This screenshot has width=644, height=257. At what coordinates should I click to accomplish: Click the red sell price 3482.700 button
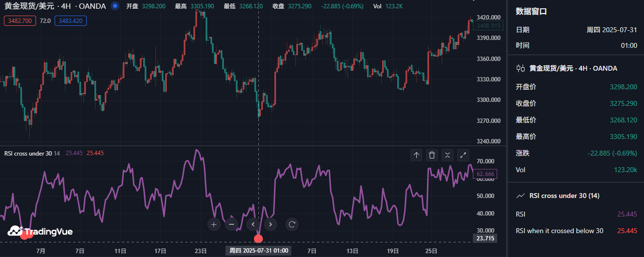[20, 21]
